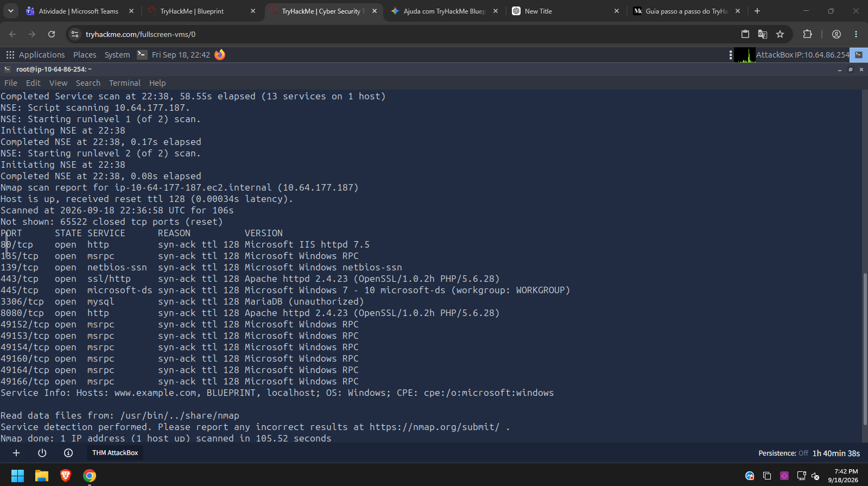Open the Guia passo a passo tab
The image size is (868, 486).
[x=687, y=11]
